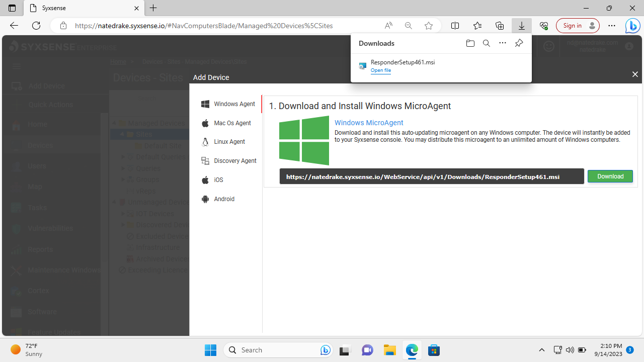Select the Discovery Agent tab
Viewport: 644px width, 362px height.
click(x=228, y=161)
